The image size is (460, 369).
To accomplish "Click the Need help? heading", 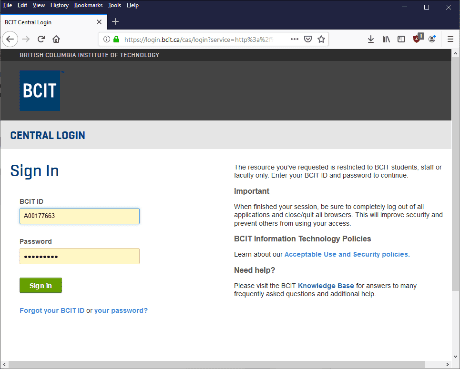I will pyautogui.click(x=254, y=270).
